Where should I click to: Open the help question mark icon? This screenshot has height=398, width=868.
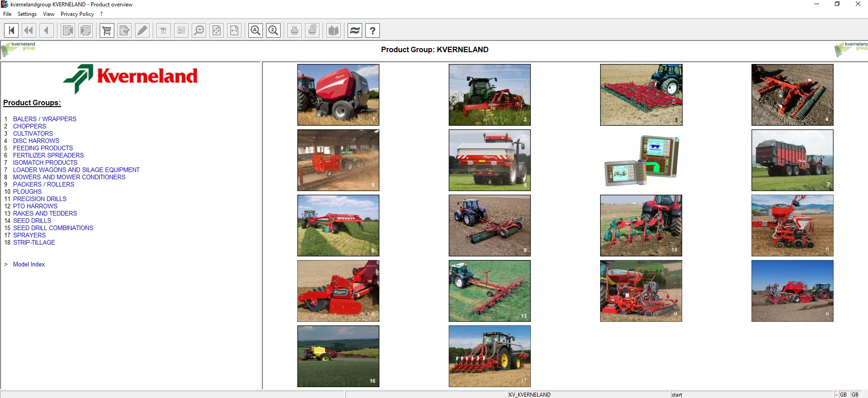coord(373,30)
